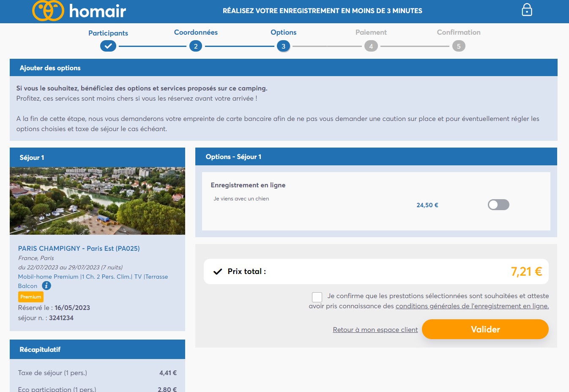Image resolution: width=569 pixels, height=392 pixels.
Task: Select the Paiement step label
Action: pos(371,32)
